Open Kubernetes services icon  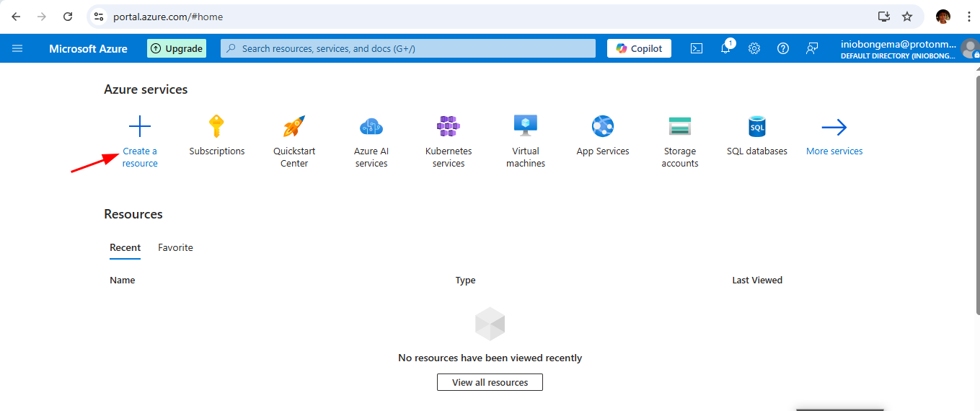pyautogui.click(x=449, y=127)
